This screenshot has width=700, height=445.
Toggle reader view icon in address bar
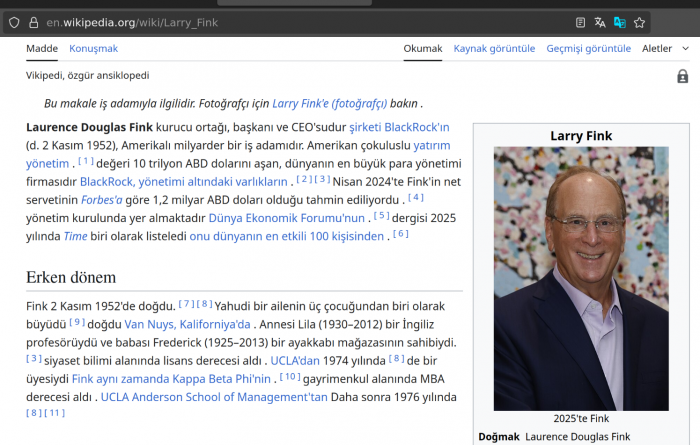(x=580, y=23)
